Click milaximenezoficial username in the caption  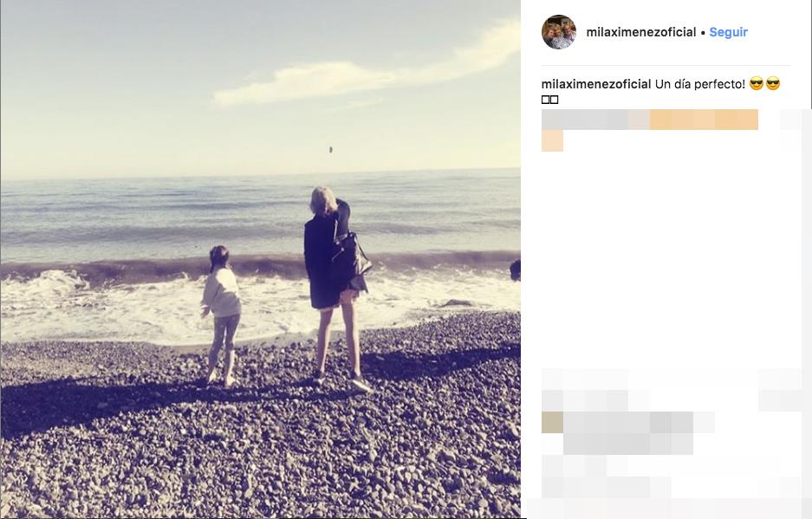[596, 84]
